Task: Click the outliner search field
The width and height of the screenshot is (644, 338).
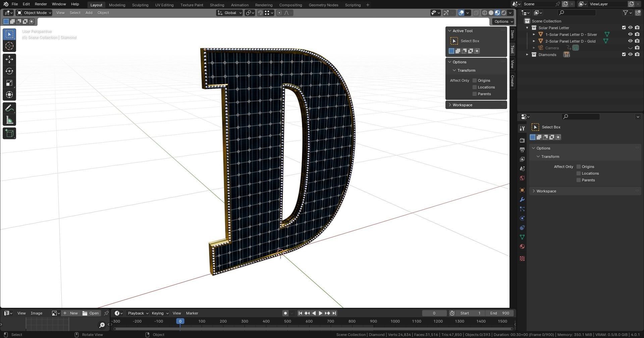Action: point(577,13)
